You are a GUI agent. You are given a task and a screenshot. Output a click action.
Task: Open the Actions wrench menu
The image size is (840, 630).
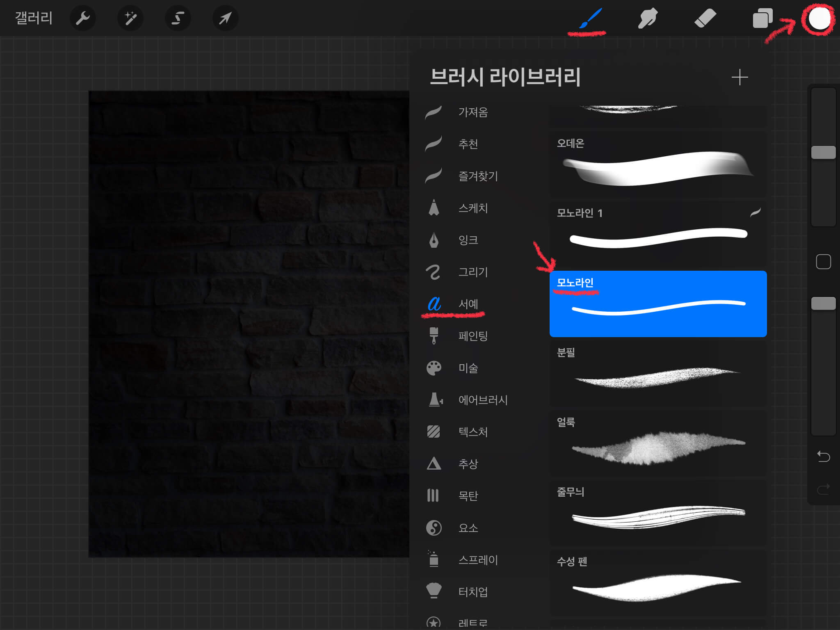click(83, 18)
